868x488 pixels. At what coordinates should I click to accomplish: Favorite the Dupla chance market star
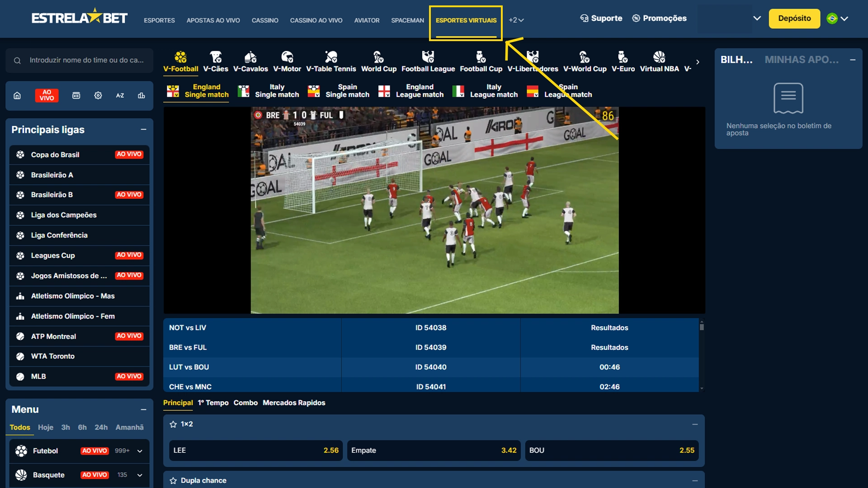pos(173,481)
